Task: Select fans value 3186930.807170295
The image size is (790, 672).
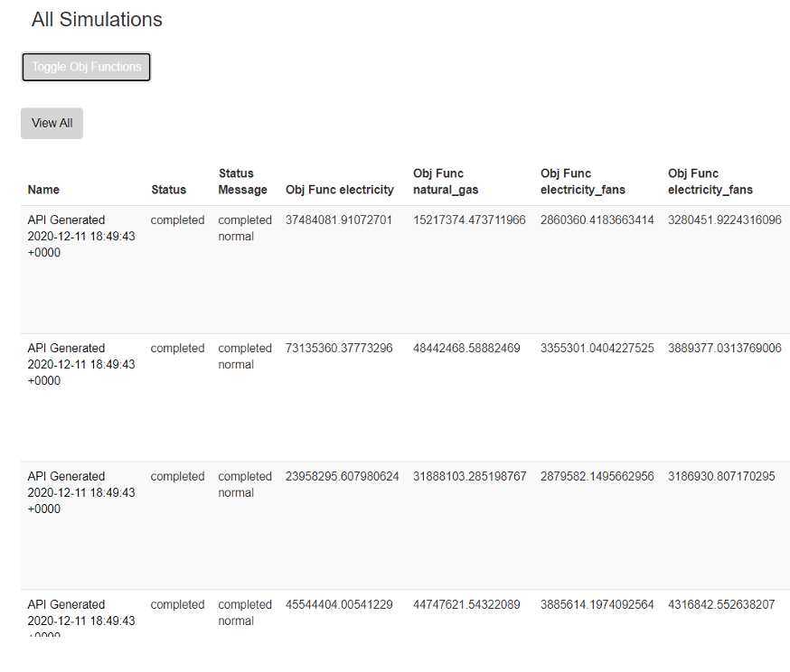Action: (721, 476)
